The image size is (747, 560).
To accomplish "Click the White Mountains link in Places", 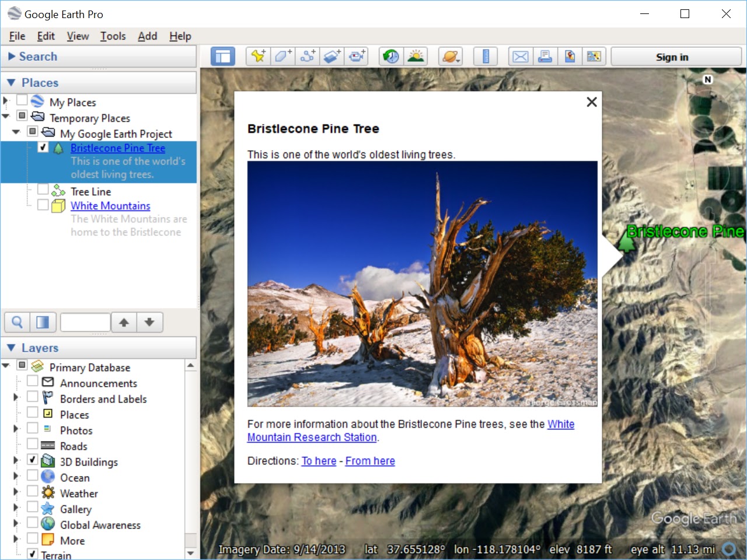I will [x=110, y=206].
